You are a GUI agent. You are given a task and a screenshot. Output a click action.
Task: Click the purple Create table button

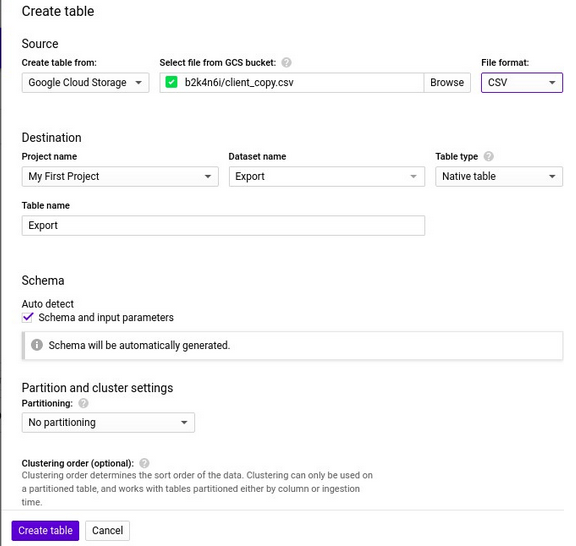45,531
